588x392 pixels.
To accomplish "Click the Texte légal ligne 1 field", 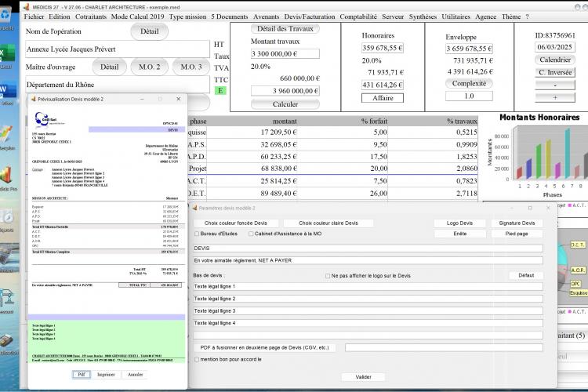I will [x=368, y=287].
